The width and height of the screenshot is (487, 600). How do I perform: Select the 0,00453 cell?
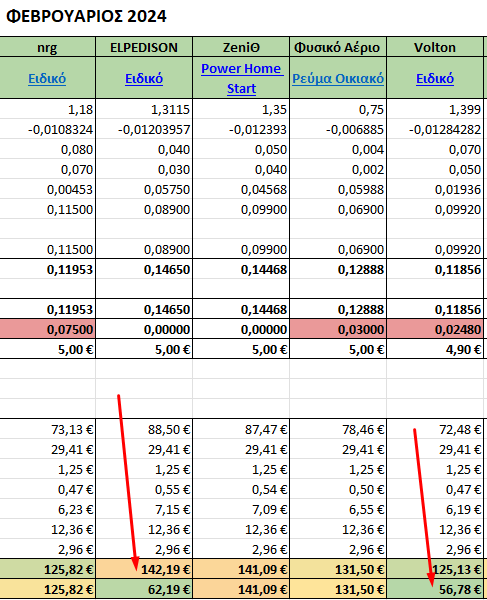(47, 189)
